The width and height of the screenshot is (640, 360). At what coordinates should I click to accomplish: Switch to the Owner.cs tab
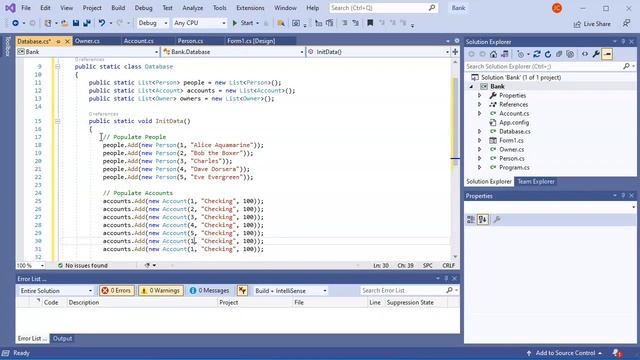pos(87,41)
